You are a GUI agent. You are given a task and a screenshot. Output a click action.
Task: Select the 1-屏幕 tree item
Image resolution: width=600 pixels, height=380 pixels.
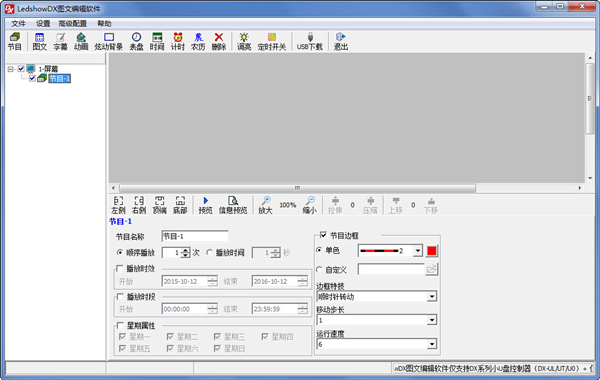(x=48, y=69)
